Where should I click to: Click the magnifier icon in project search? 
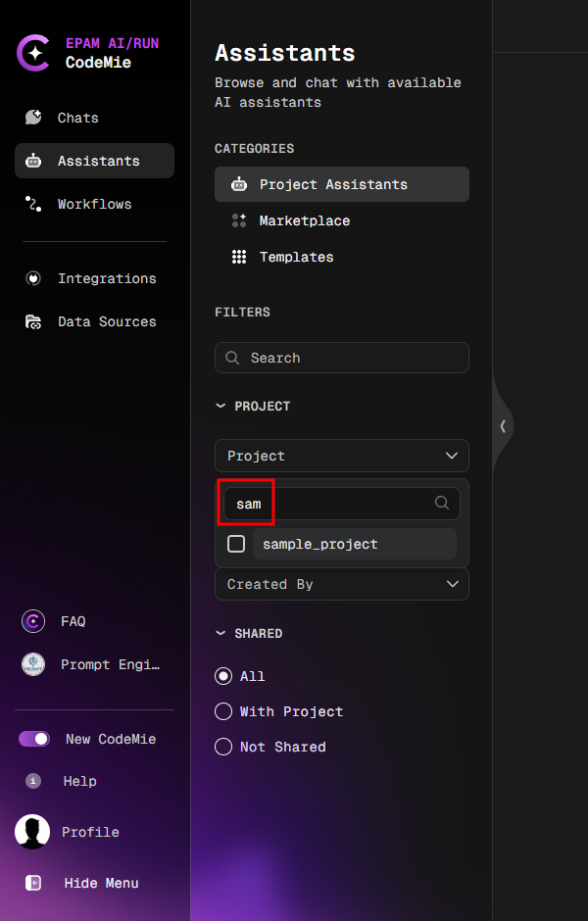click(x=441, y=503)
